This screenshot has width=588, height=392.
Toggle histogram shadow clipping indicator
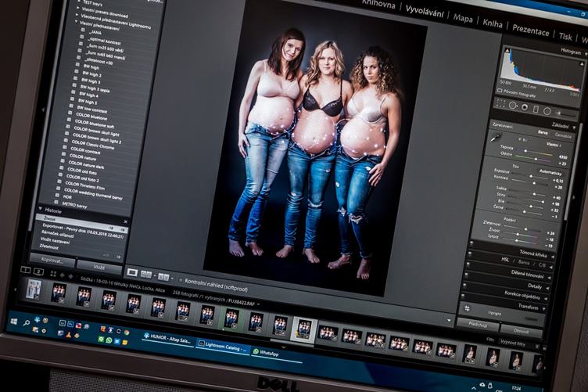(507, 50)
